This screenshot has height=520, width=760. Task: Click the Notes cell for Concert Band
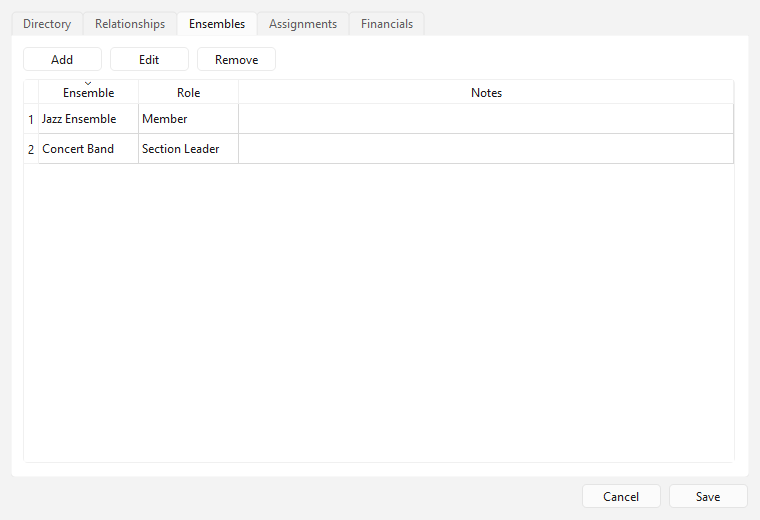[486, 149]
